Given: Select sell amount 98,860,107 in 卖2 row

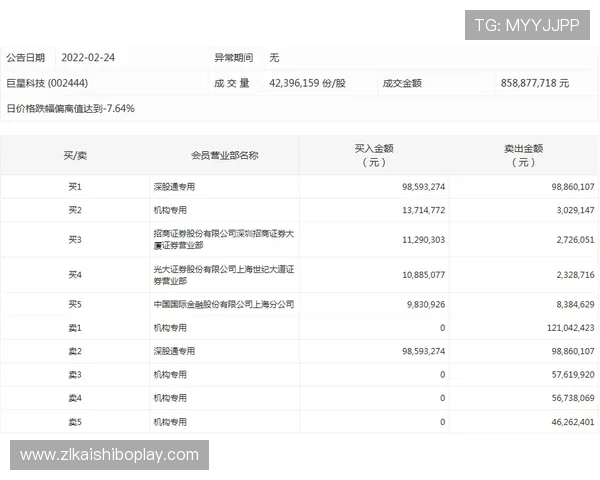Looking at the screenshot, I should (573, 351).
